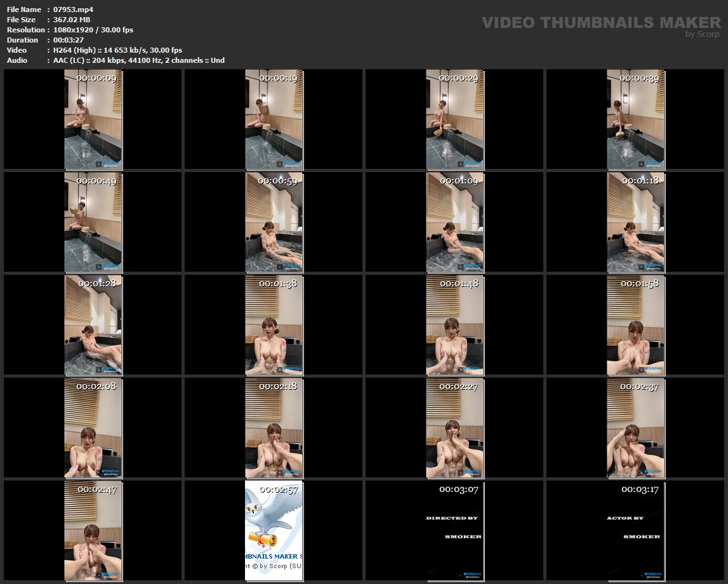728x584 pixels.
Task: Pick the thumbnail marked 00:01:48
Action: pyautogui.click(x=455, y=325)
